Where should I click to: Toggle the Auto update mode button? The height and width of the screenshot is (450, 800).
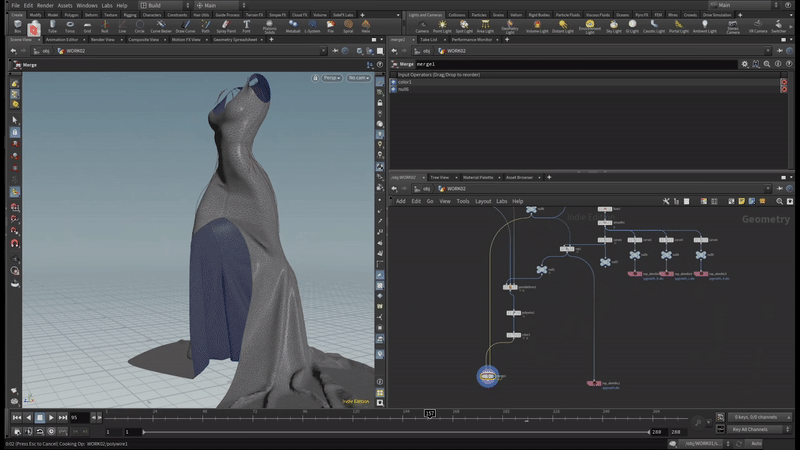coord(755,443)
